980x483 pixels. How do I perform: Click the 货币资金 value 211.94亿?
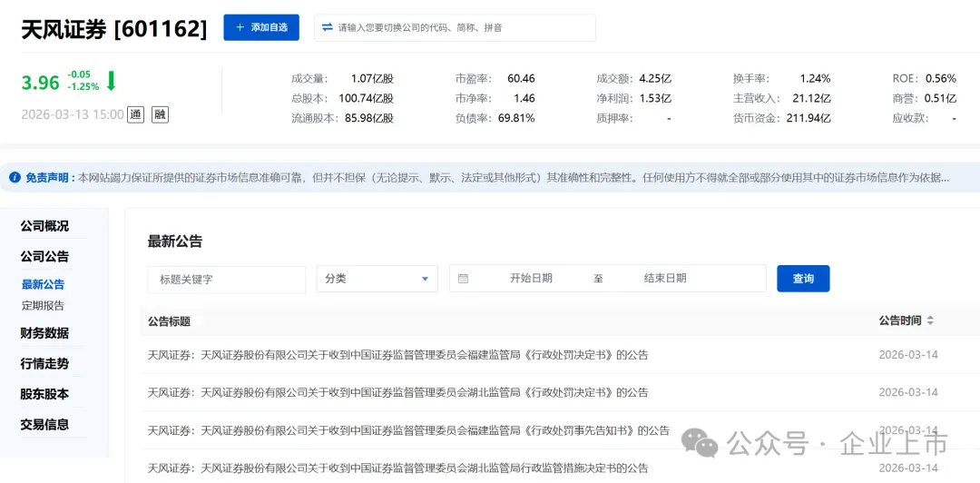tap(808, 118)
